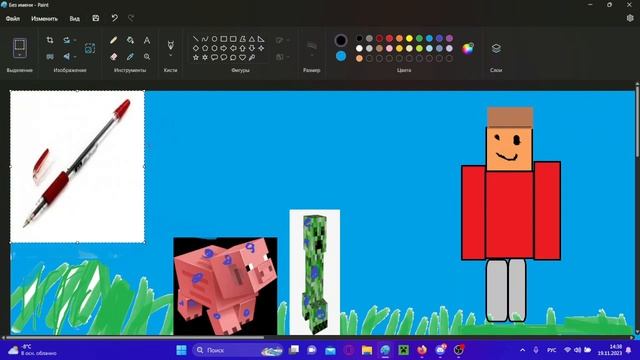Open the Изменить menu
This screenshot has width=640, height=360.
[x=44, y=18]
